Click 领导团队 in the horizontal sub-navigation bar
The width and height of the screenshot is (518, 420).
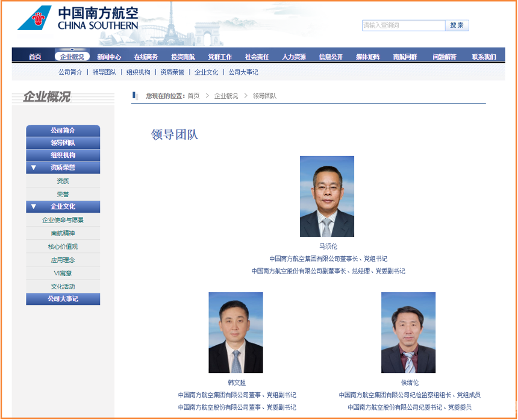[x=104, y=72]
